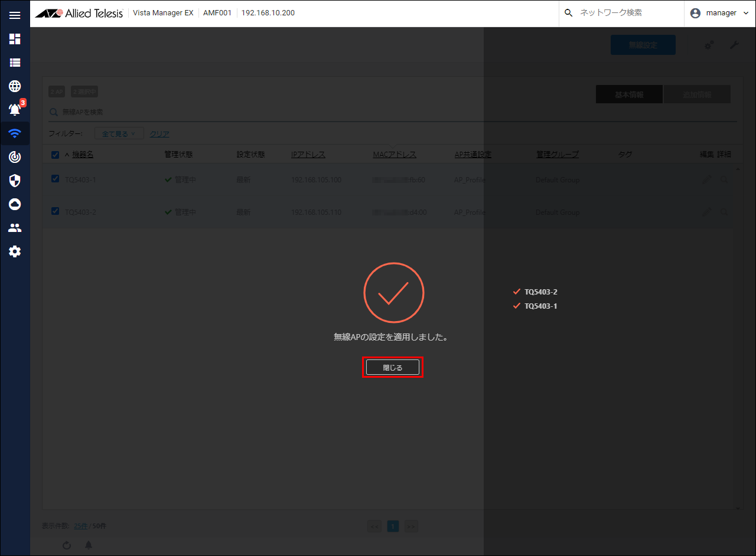Click the 閉じる button in the dialog
This screenshot has width=756, height=556.
coord(392,367)
